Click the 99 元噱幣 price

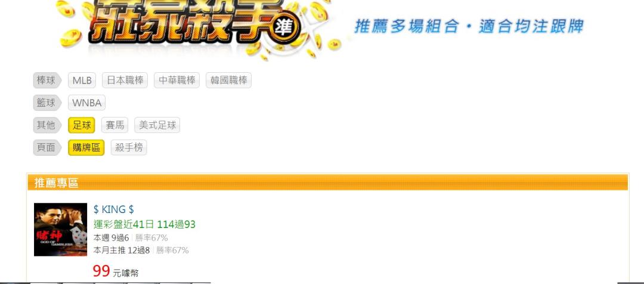[116, 271]
